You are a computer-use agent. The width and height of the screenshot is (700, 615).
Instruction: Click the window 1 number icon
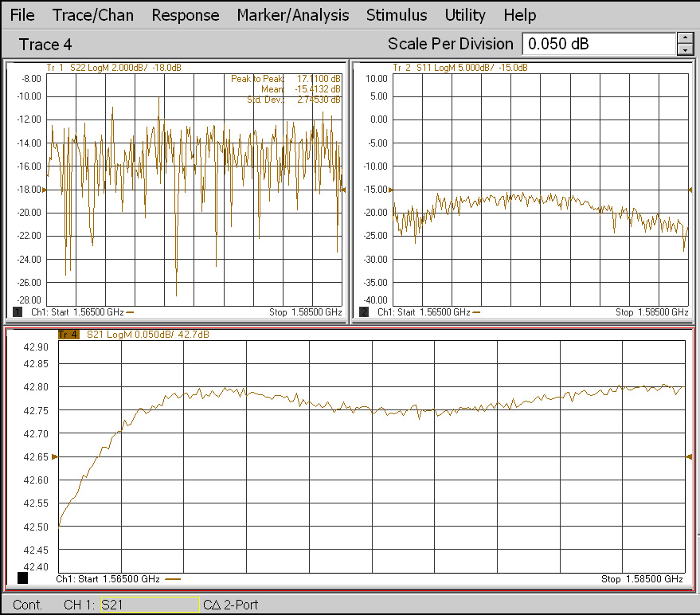[x=18, y=312]
